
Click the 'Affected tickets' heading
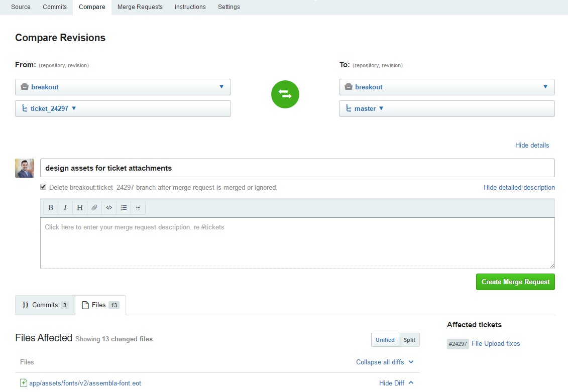474,325
